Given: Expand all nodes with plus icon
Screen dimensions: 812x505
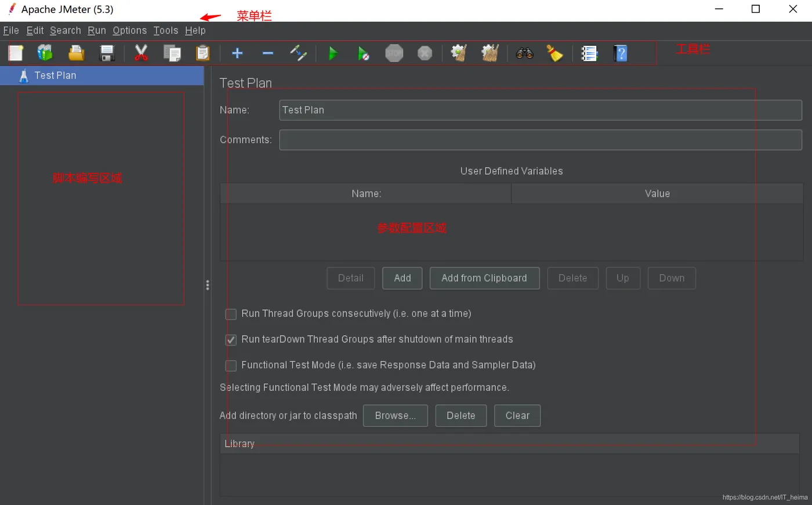Looking at the screenshot, I should point(237,53).
